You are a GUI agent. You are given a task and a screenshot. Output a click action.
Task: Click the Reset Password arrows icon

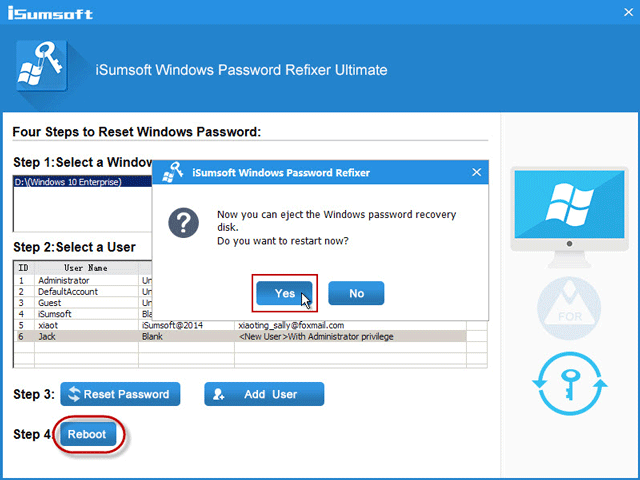(x=74, y=394)
